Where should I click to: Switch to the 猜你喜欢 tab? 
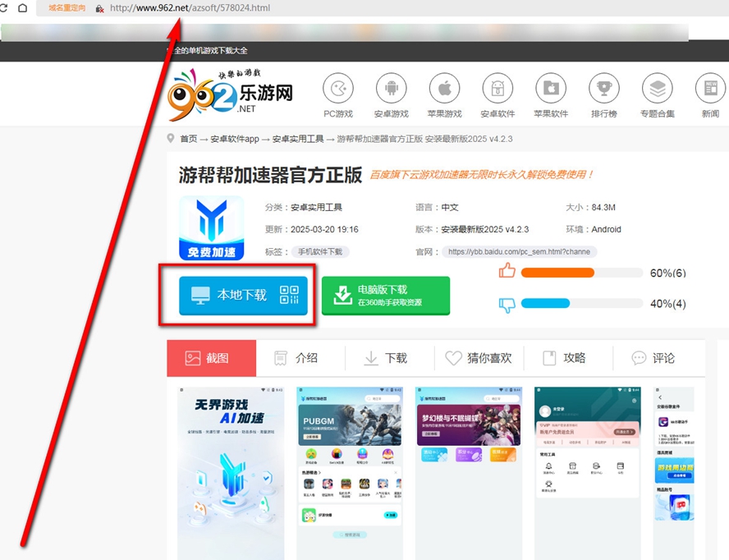point(479,358)
